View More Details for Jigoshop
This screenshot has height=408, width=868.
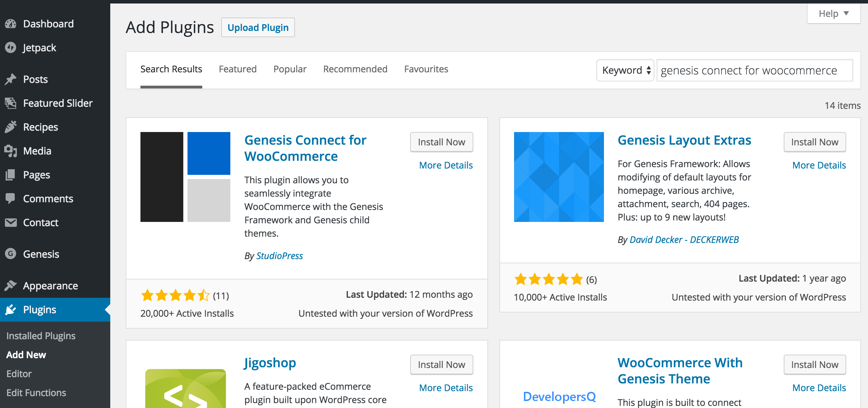[446, 388]
